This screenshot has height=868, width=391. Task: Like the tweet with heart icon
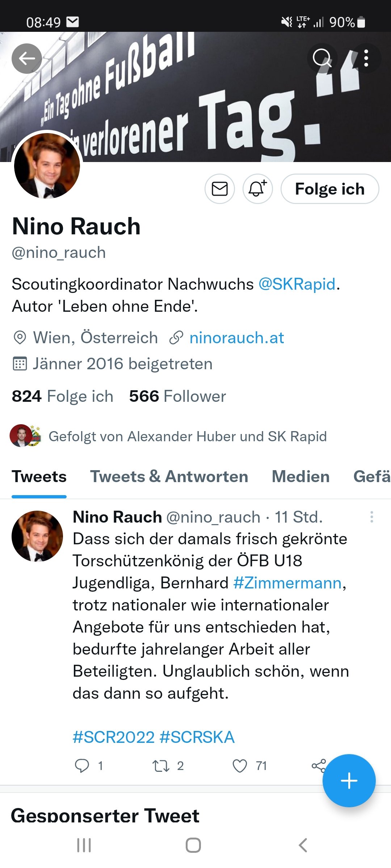coord(240,766)
